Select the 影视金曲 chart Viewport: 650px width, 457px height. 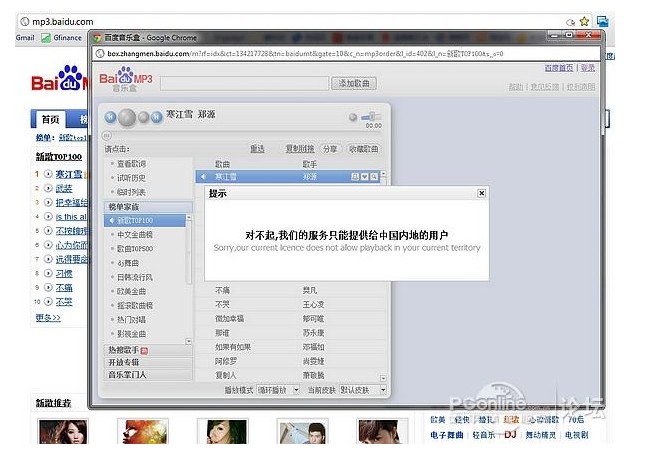pyautogui.click(x=131, y=334)
